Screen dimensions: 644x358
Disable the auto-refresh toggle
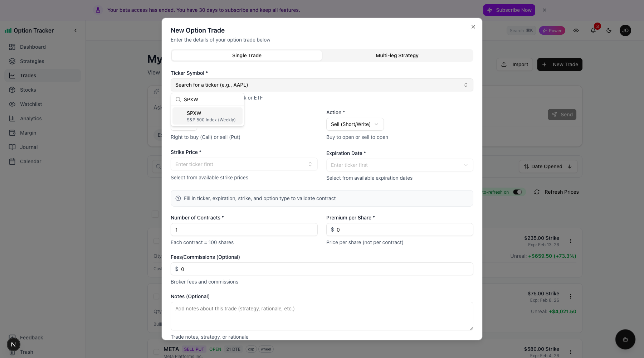[517, 192]
